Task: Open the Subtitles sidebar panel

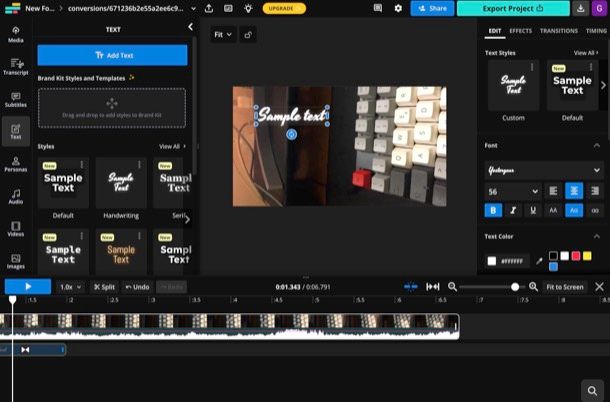Action: (x=16, y=99)
